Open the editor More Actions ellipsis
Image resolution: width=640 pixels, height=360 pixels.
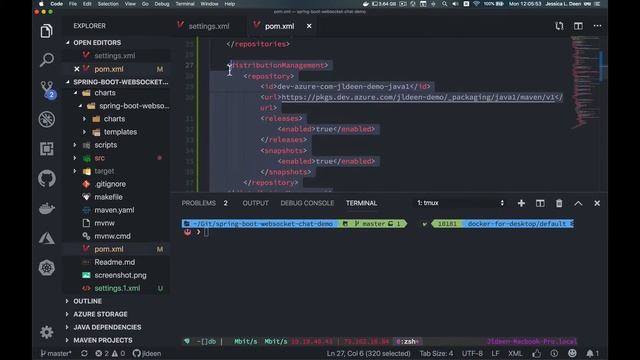click(598, 26)
